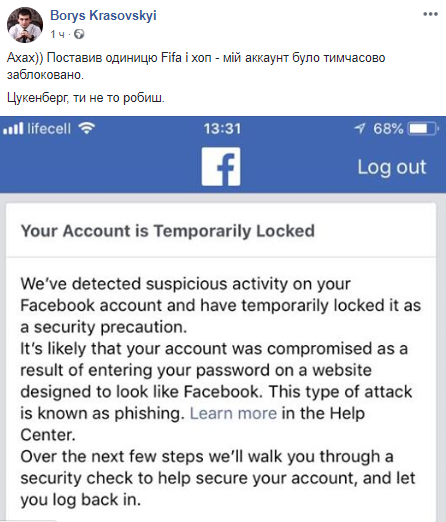Viewport: 446px width, 522px height.
Task: Click the post text mentioning Fifa
Action: (x=196, y=66)
